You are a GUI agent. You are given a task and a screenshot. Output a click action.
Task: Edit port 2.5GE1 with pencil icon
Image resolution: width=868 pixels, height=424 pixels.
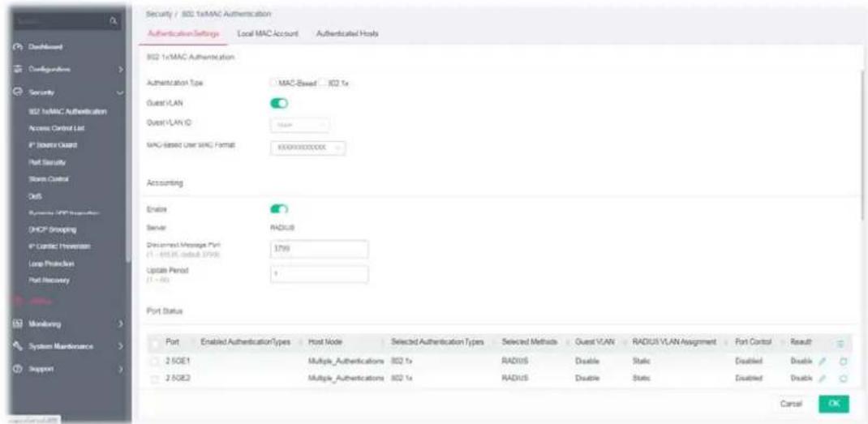pyautogui.click(x=823, y=361)
